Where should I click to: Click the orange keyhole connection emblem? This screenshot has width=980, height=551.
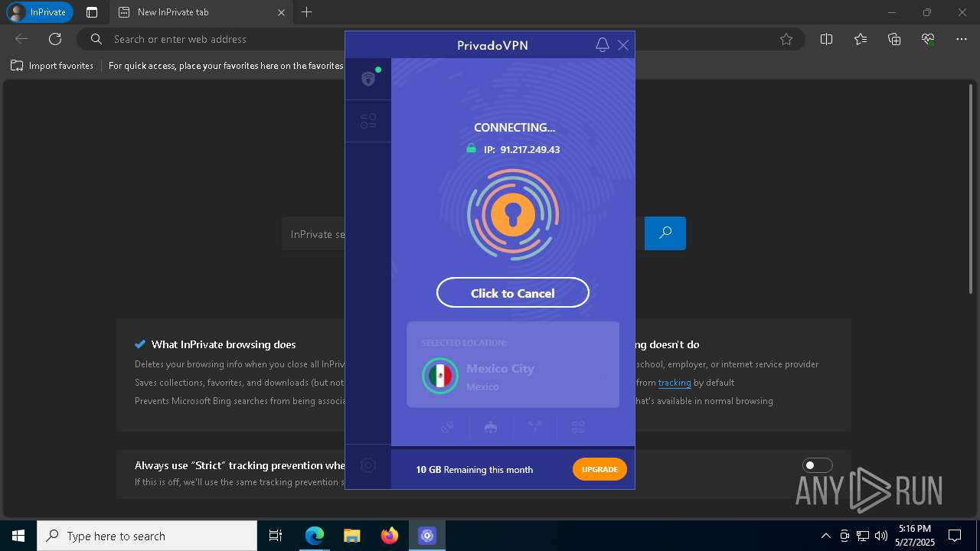point(513,215)
